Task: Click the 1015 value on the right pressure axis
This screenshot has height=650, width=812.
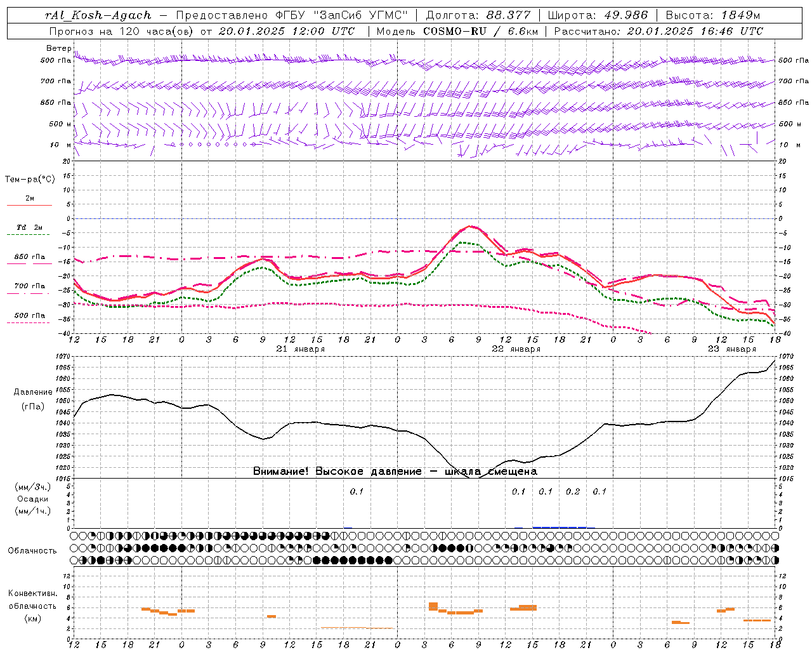Action: (785, 478)
